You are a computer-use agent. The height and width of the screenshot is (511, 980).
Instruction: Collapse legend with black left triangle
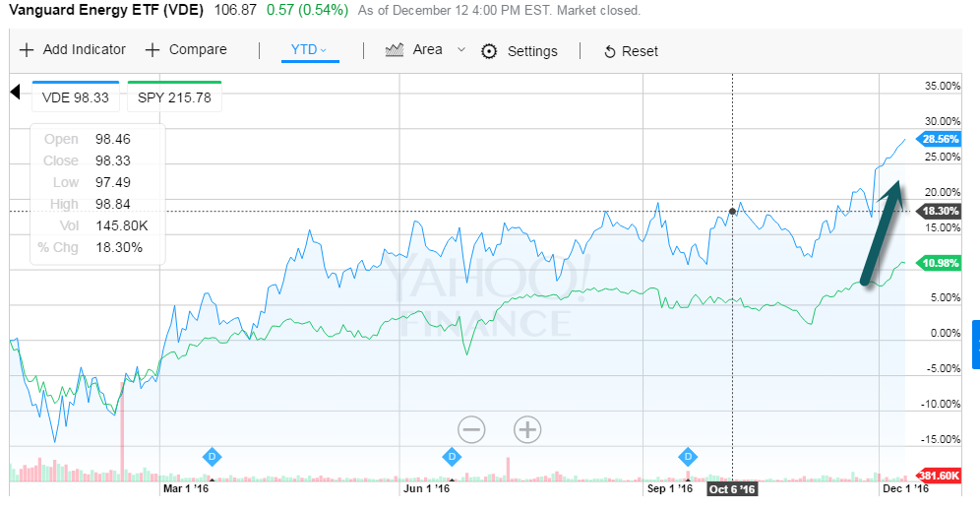pos(16,93)
